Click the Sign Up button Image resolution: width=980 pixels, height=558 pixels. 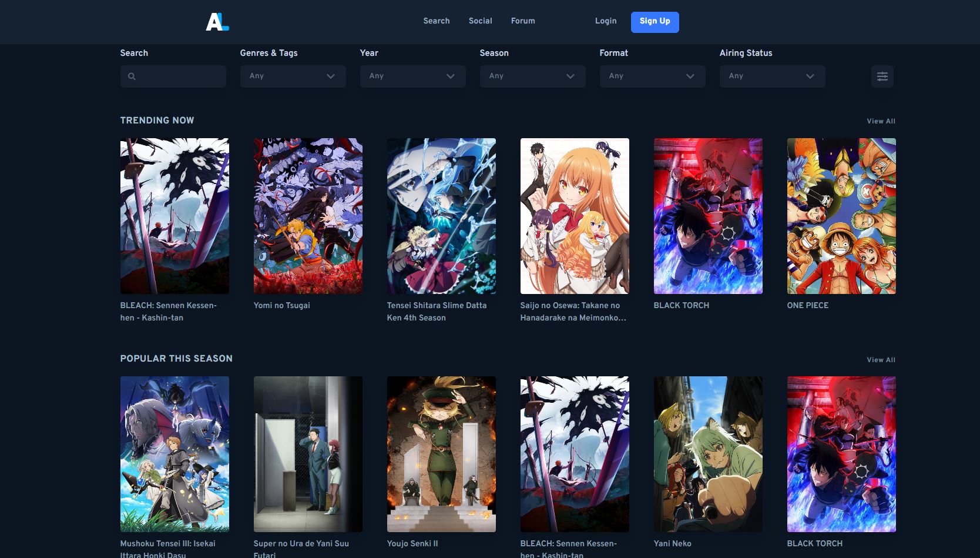coord(655,22)
